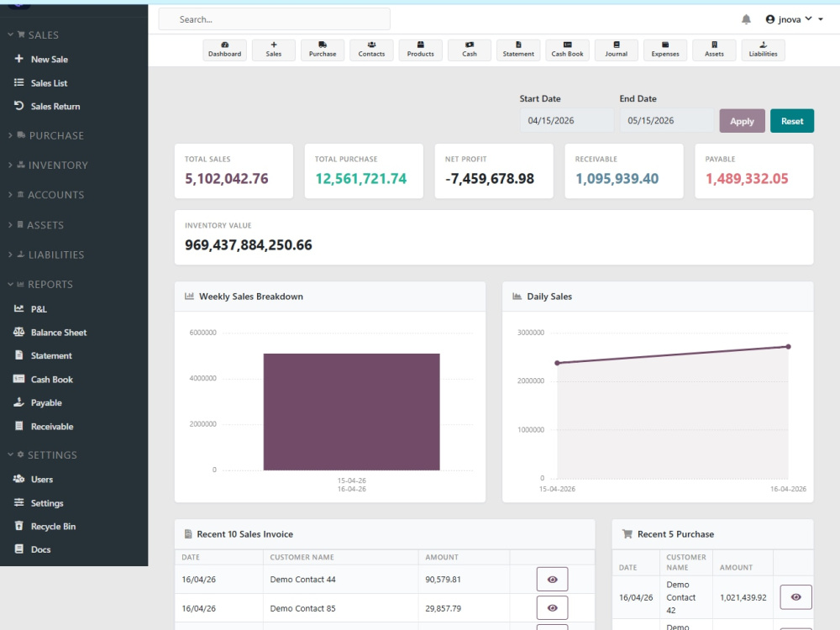Open the Sales toolbar shortcut with the plus icon
840x630 pixels.
(x=273, y=50)
